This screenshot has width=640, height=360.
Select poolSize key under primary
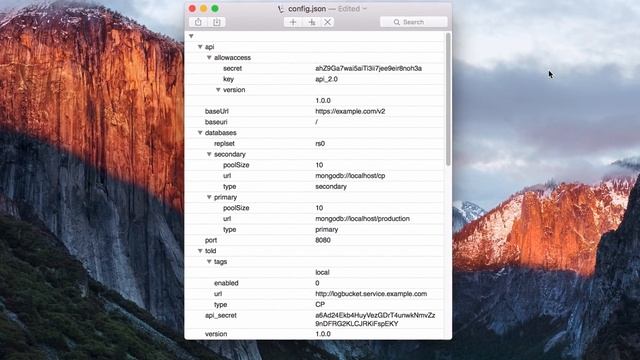236,208
